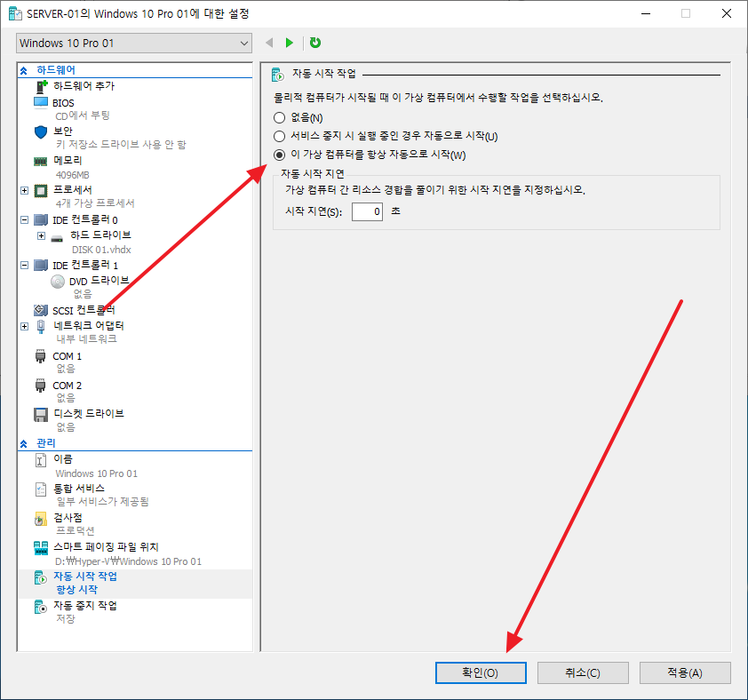The height and width of the screenshot is (700, 748).
Task: Open the Windows 10 Pro 01 VM dropdown
Action: coord(134,43)
